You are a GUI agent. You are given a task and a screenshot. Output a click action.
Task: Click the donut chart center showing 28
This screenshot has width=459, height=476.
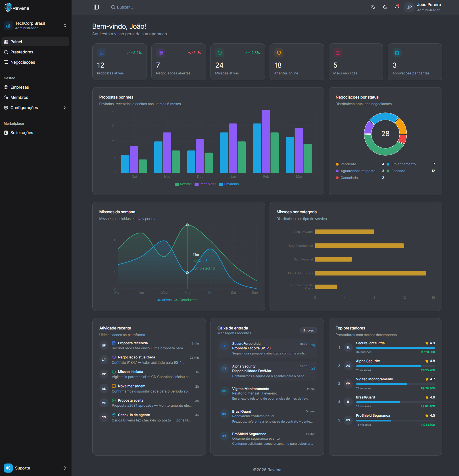(385, 134)
